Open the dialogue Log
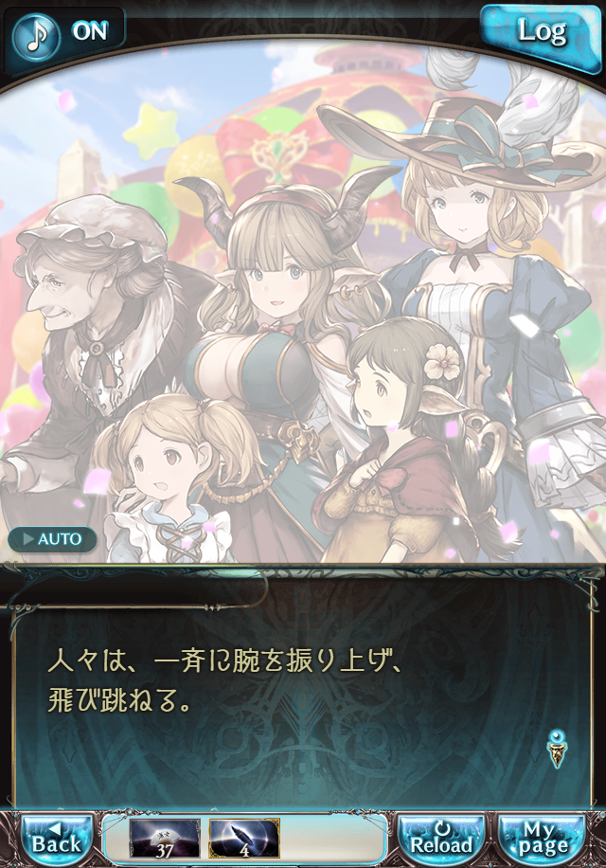 (541, 33)
